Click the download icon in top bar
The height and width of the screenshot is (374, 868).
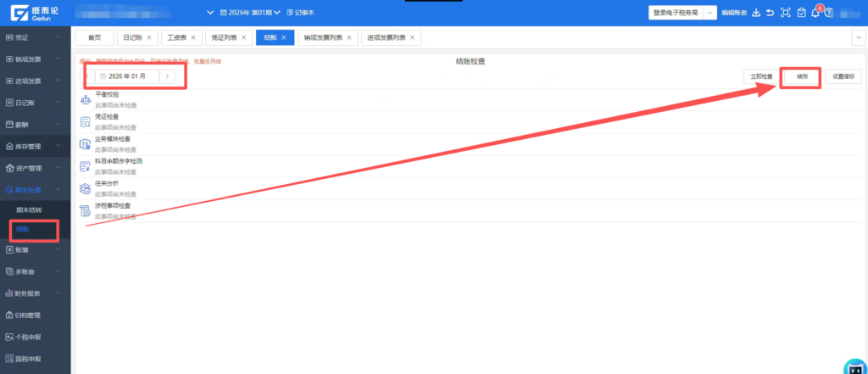(755, 13)
